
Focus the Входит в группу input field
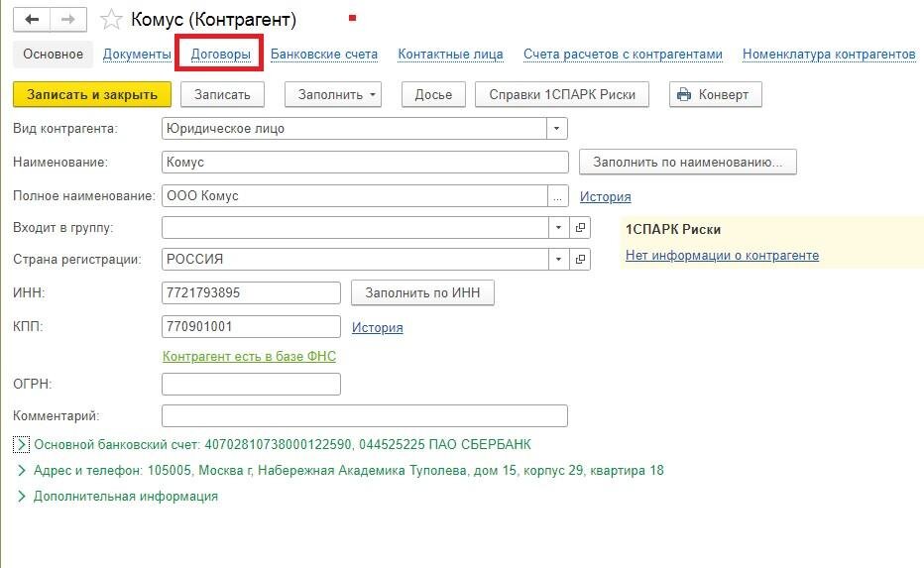355,227
